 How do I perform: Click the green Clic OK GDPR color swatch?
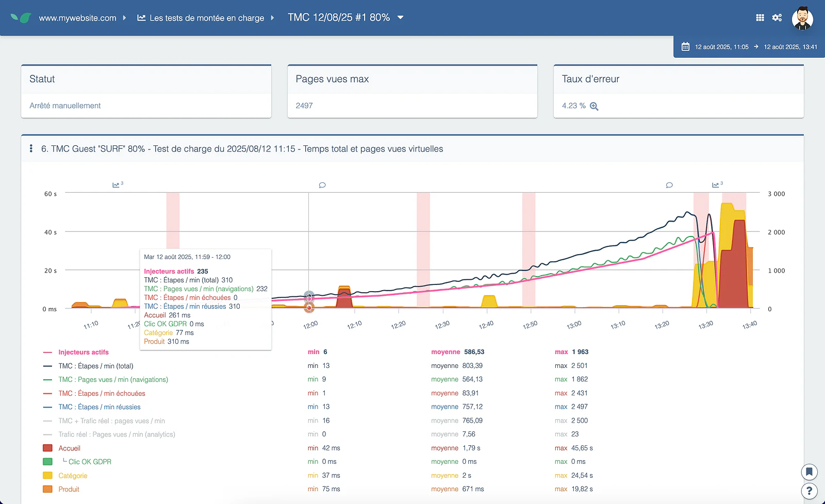coord(47,462)
